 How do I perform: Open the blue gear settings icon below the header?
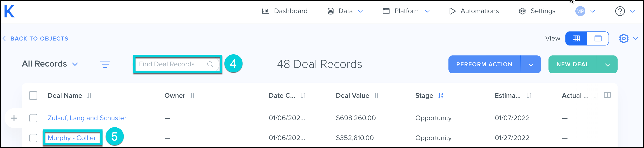click(623, 38)
